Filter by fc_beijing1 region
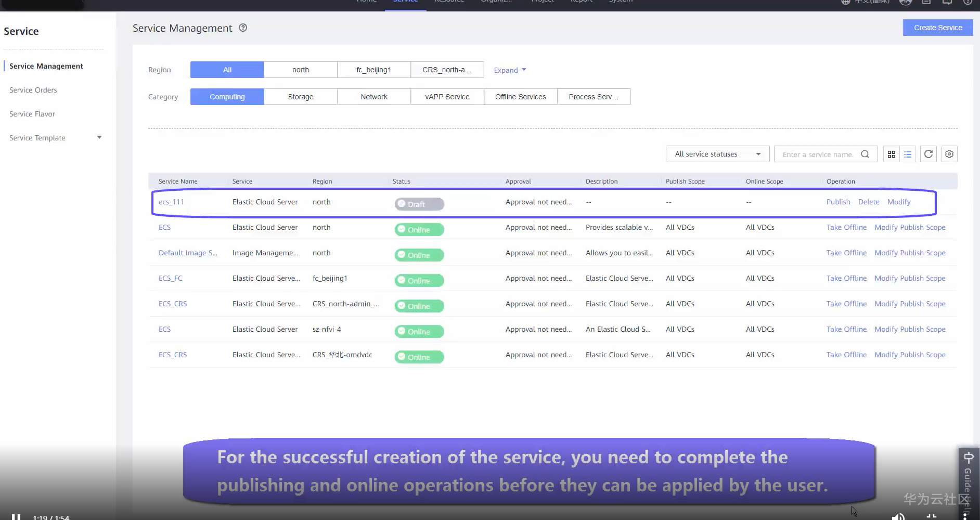This screenshot has height=520, width=980. (x=374, y=70)
